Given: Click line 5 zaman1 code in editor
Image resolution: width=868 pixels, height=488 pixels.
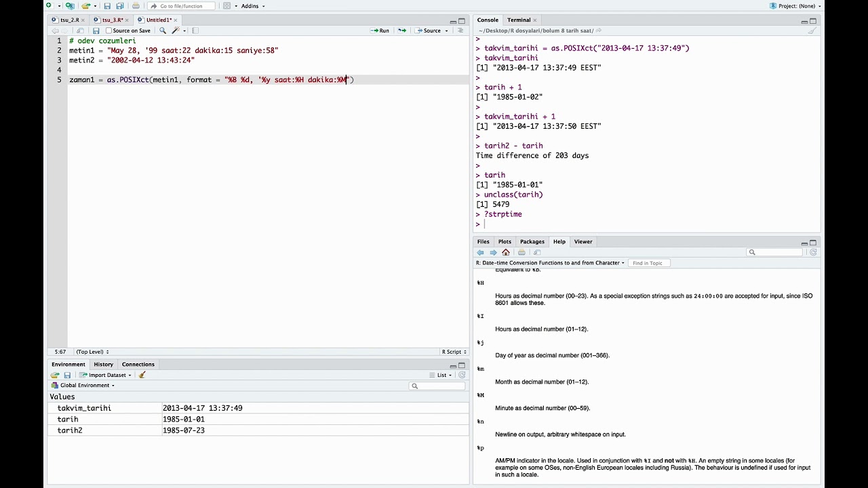Looking at the screenshot, I should (212, 80).
